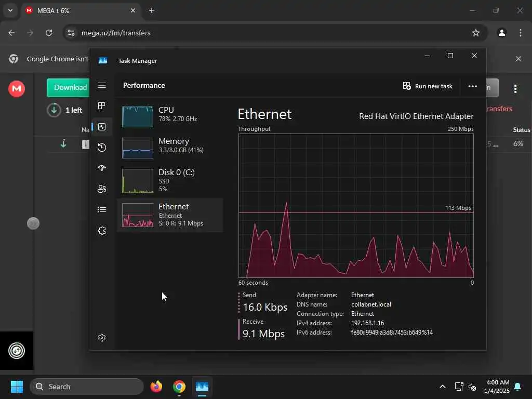This screenshot has height=399, width=532.
Task: Select Disk 0 (C:) performance item
Action: click(x=170, y=180)
